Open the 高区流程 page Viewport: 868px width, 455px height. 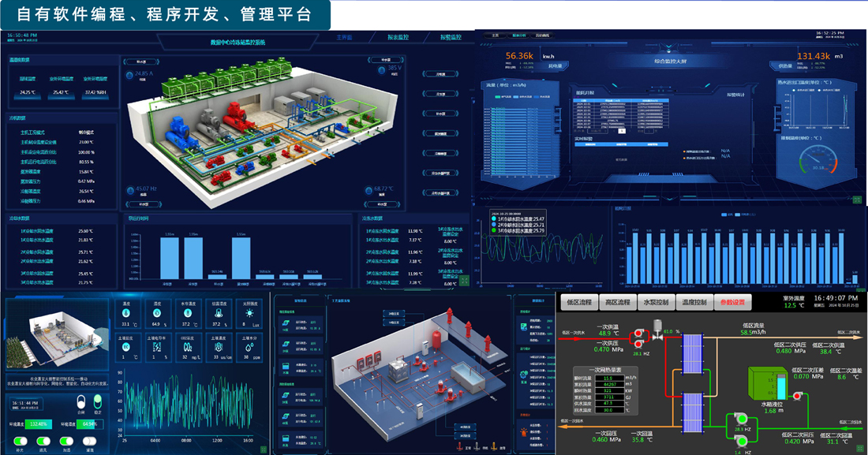[618, 302]
